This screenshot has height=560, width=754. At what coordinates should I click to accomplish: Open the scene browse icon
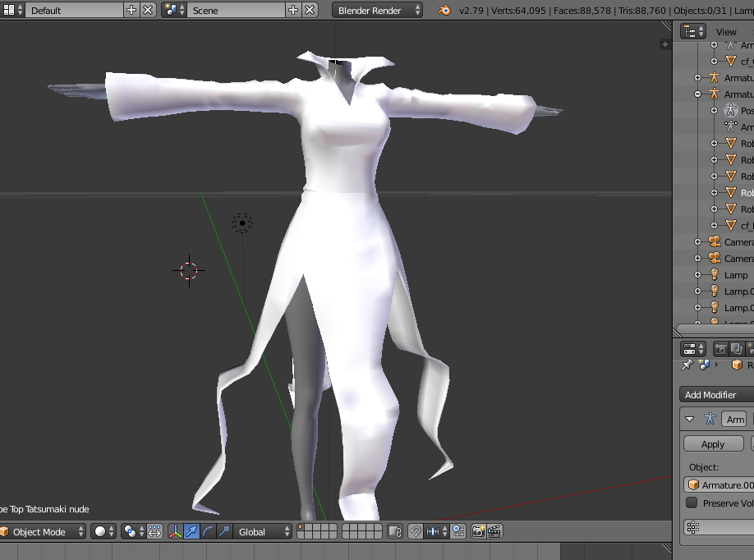174,10
